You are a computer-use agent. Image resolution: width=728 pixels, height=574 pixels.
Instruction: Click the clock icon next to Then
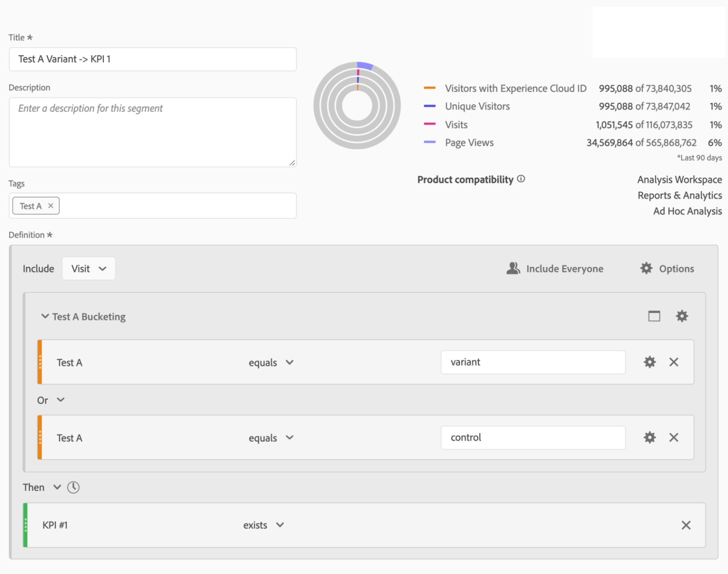(73, 487)
